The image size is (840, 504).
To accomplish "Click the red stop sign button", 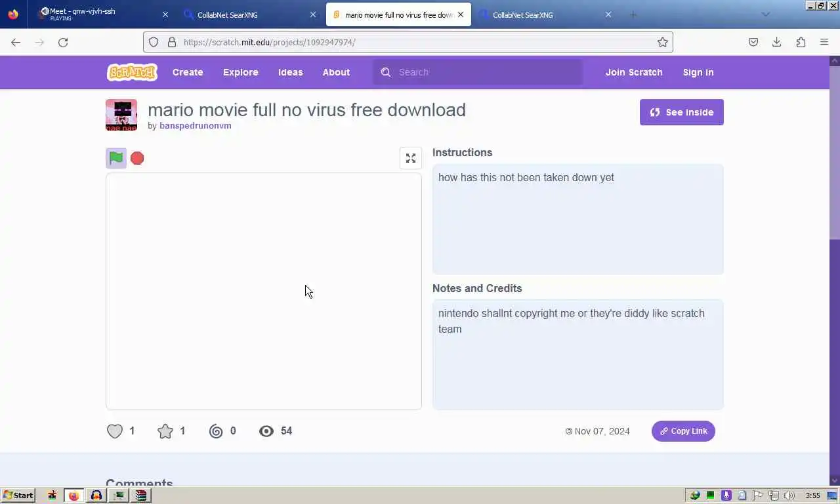I will pos(137,158).
